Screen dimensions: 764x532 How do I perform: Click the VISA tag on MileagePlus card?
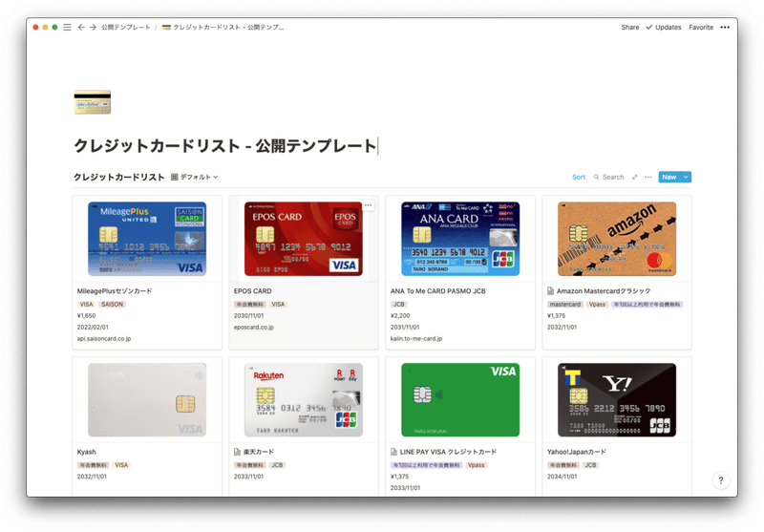[86, 305]
